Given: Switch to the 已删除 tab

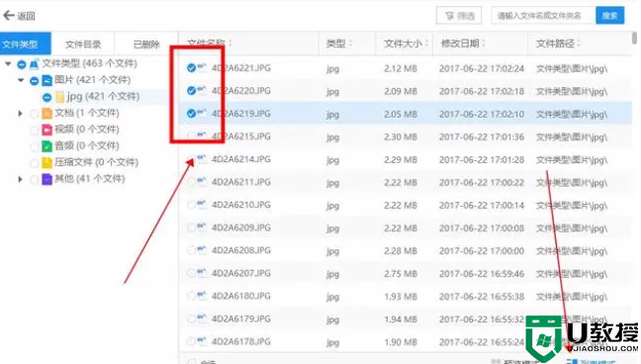Looking at the screenshot, I should 146,45.
